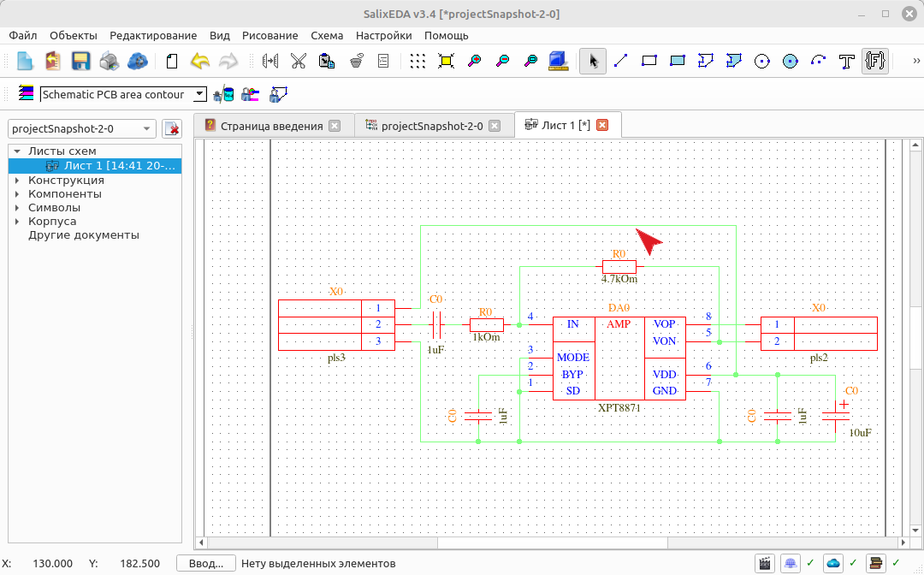Cut selection using the scissors icon
The height and width of the screenshot is (575, 924).
(x=299, y=61)
